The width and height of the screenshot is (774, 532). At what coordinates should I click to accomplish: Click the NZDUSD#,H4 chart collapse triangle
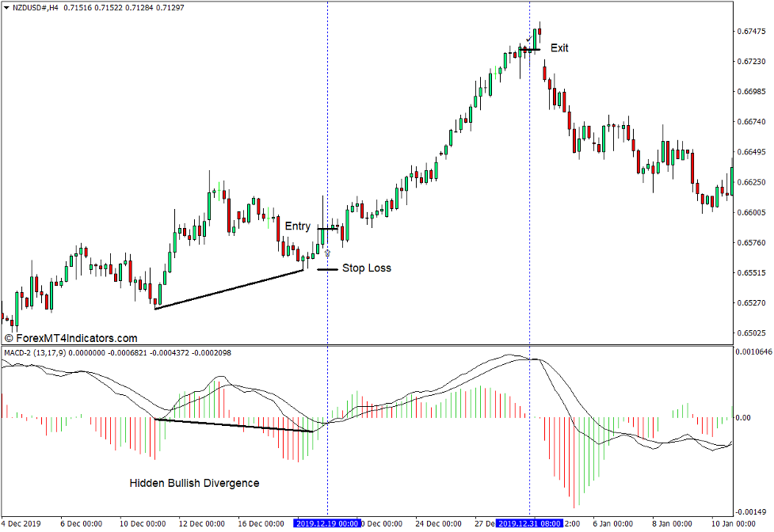tap(6, 6)
